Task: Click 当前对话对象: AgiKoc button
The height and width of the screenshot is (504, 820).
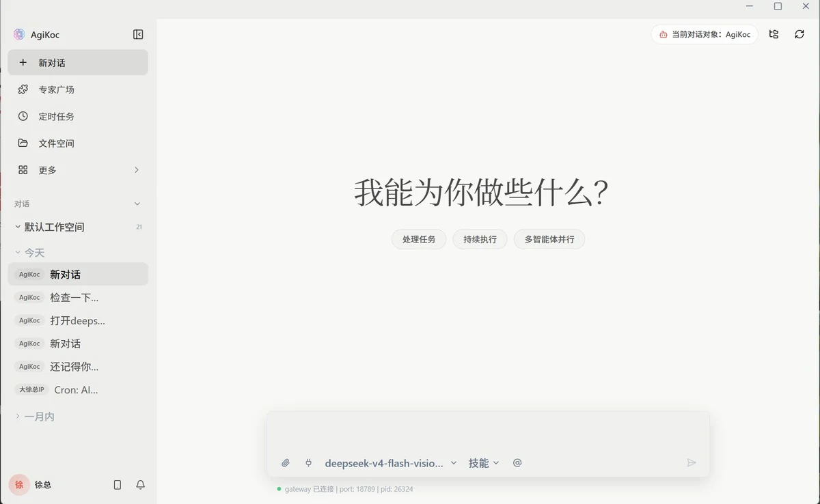Action: point(705,34)
